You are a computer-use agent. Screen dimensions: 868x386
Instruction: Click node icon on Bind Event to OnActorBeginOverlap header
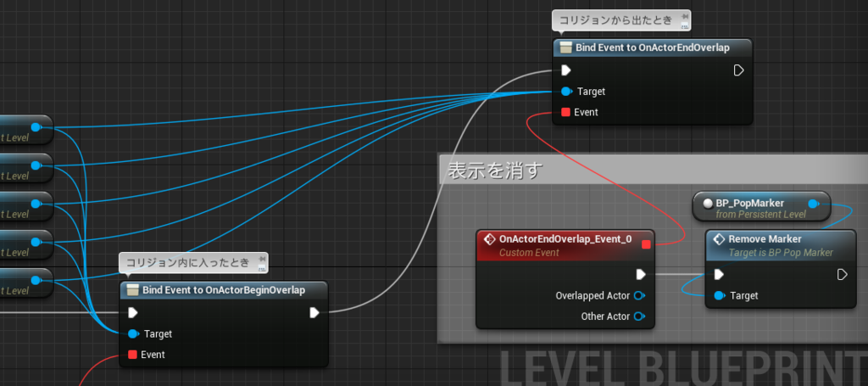click(x=133, y=290)
